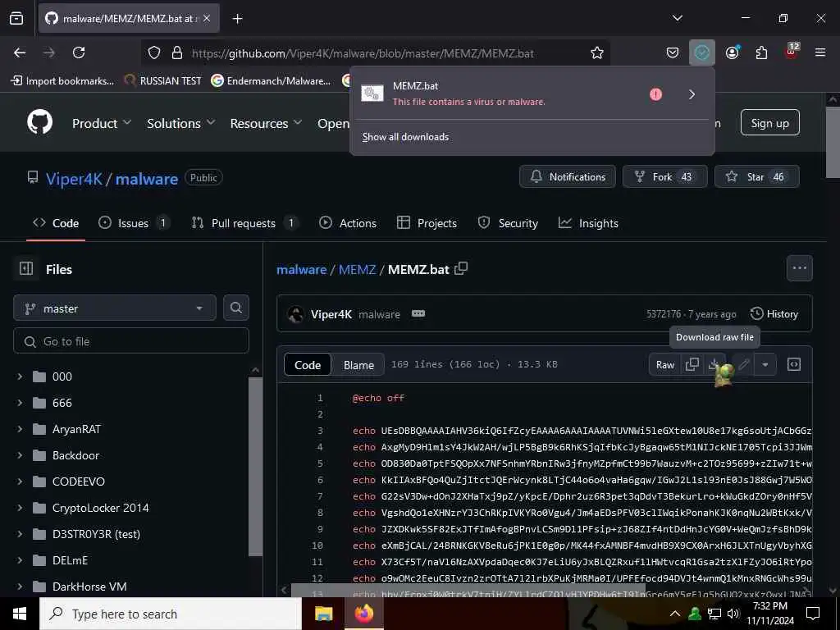Copy raw file contents icon

(692, 365)
